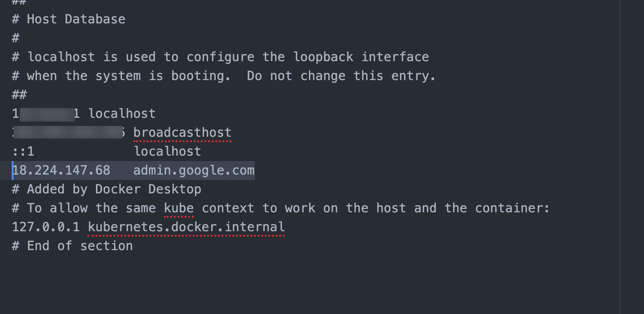644x314 pixels.
Task: Place cursor on the "::1" IPv6 address
Action: coord(23,152)
